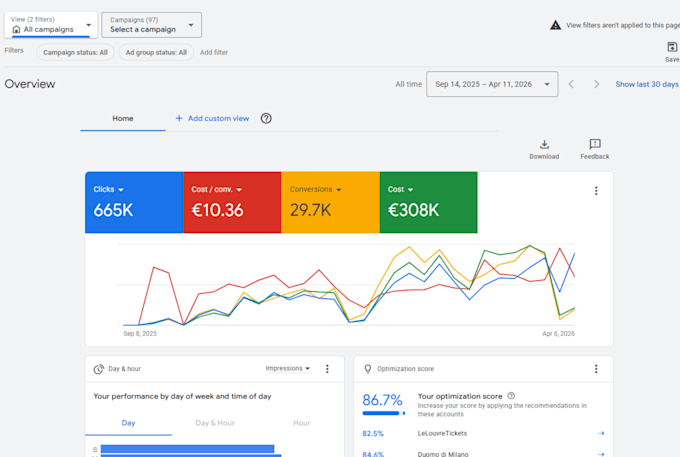The height and width of the screenshot is (457, 680).
Task: Click the Ad group status: All filter chip
Action: pyautogui.click(x=156, y=52)
